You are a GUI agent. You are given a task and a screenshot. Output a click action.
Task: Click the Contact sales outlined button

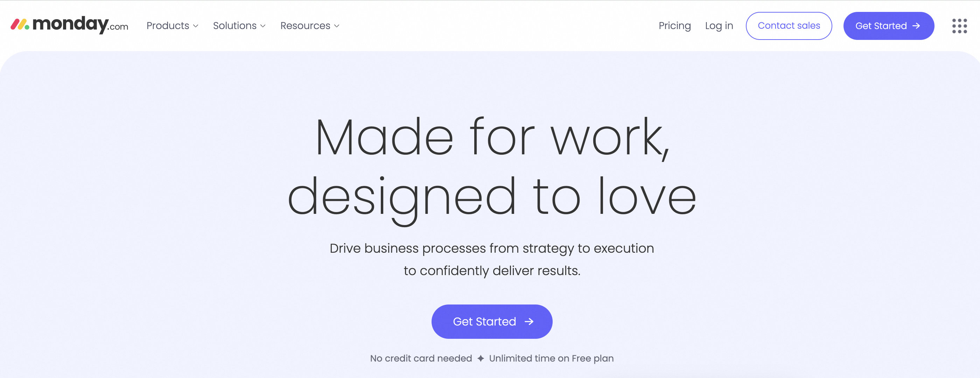(789, 26)
